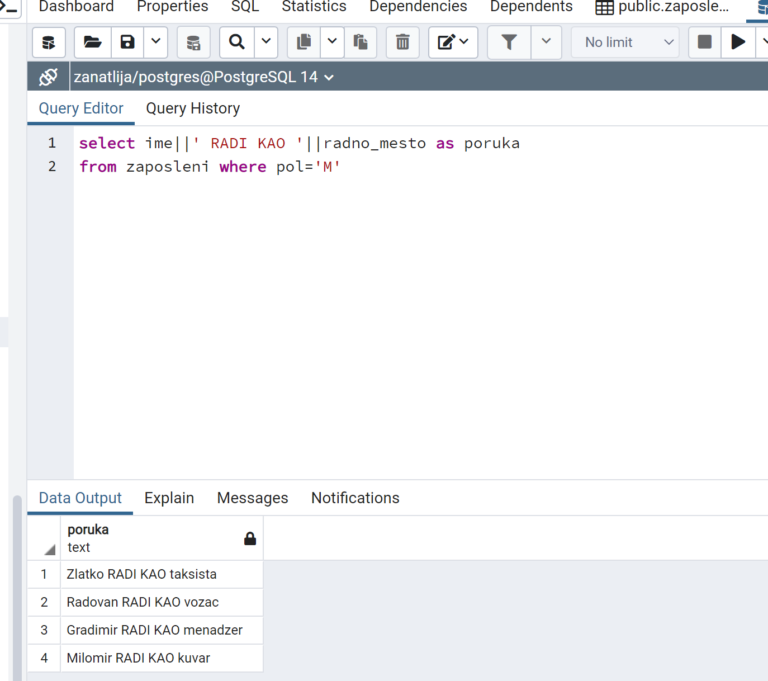The image size is (768, 681).
Task: Click the Find magnifier icon
Action: 236,43
